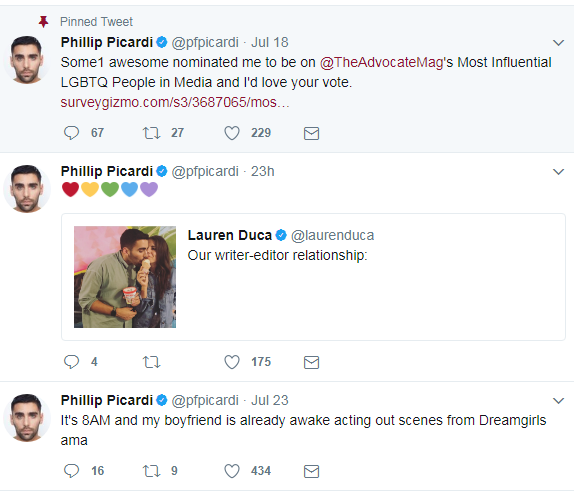Like the pinned tweet with 229 likes
This screenshot has height=496, width=574.
coord(232,133)
